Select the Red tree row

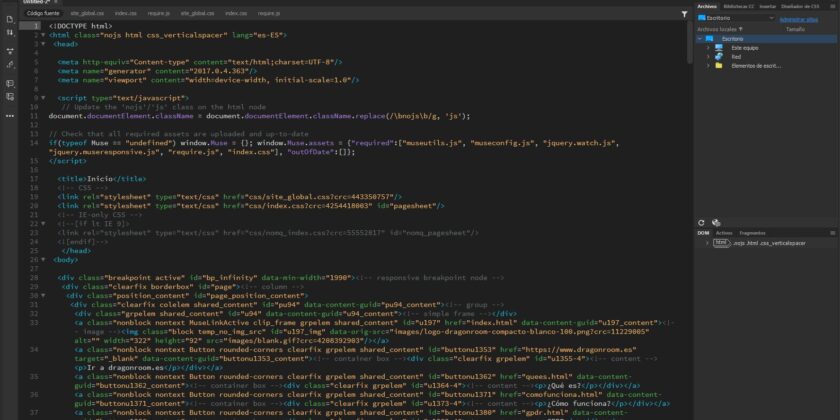(766, 57)
